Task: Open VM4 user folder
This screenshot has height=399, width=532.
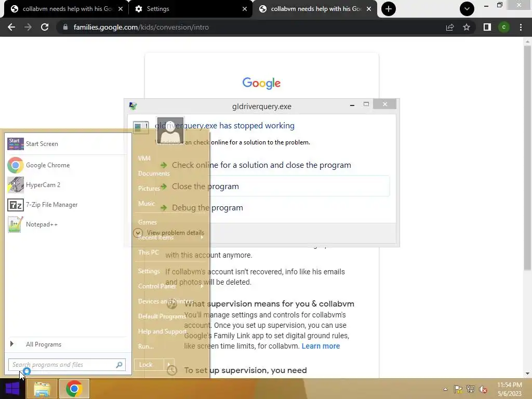Action: click(x=144, y=158)
